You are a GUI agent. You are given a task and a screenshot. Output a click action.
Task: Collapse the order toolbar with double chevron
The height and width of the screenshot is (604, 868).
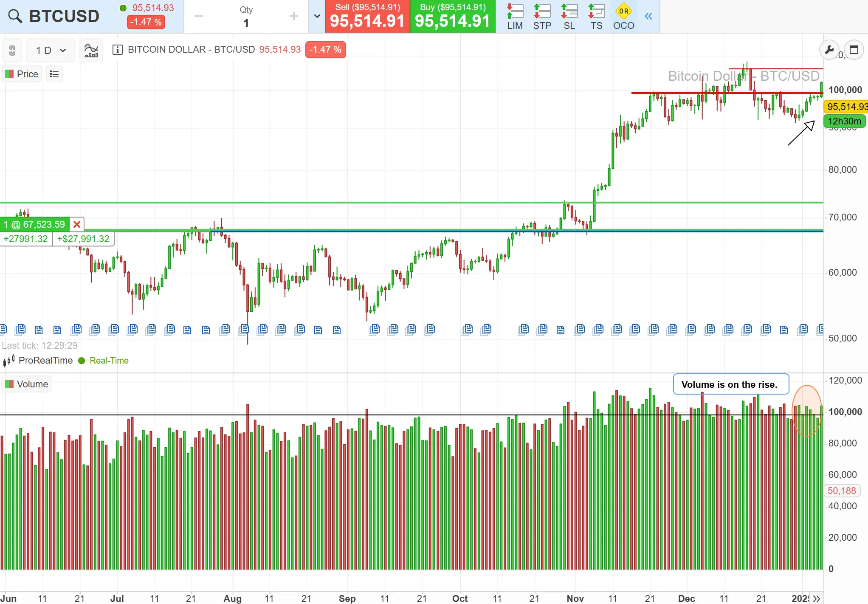(x=648, y=17)
